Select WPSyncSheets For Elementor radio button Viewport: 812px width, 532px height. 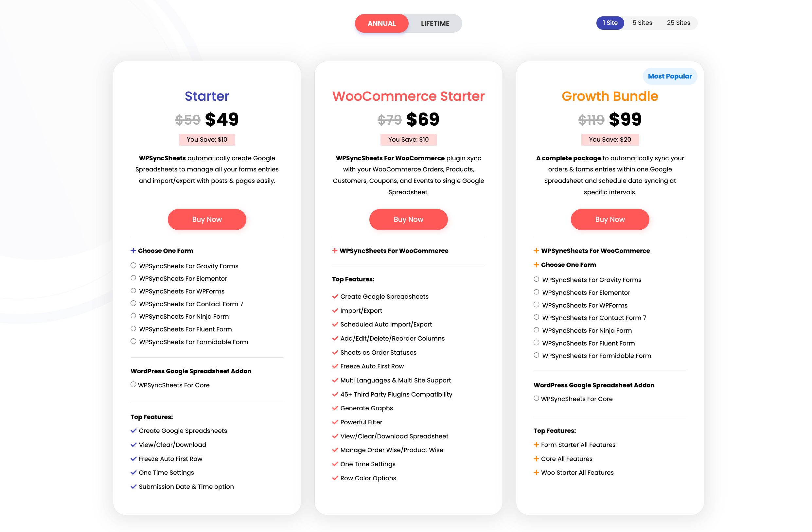coord(133,278)
